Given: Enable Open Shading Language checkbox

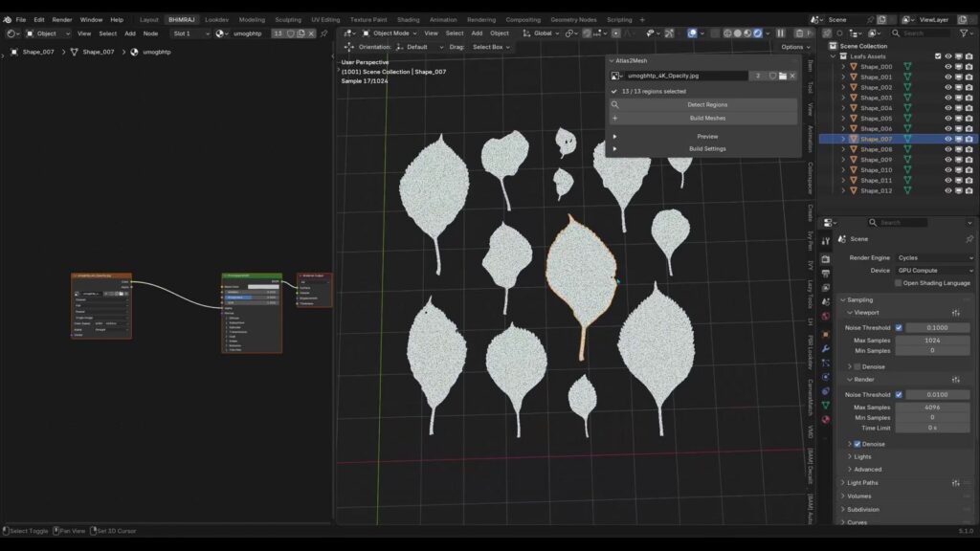Looking at the screenshot, I should pyautogui.click(x=898, y=283).
